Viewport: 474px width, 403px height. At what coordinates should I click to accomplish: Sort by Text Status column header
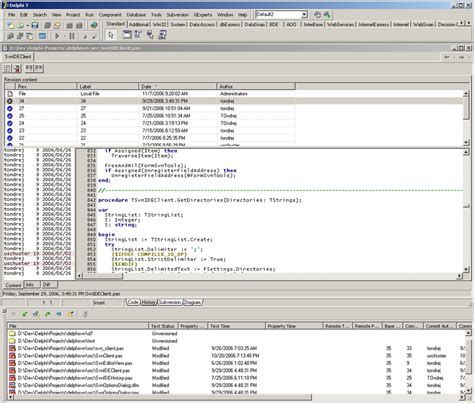coord(163,326)
